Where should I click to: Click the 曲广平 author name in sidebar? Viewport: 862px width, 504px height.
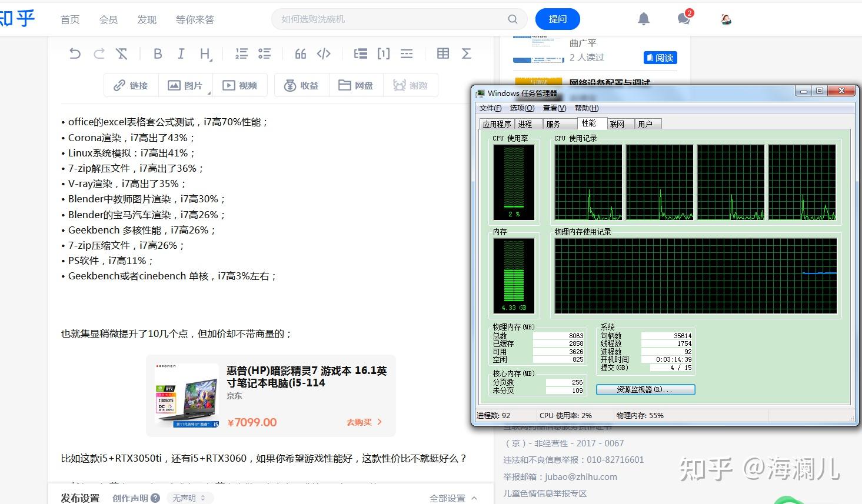click(x=583, y=43)
